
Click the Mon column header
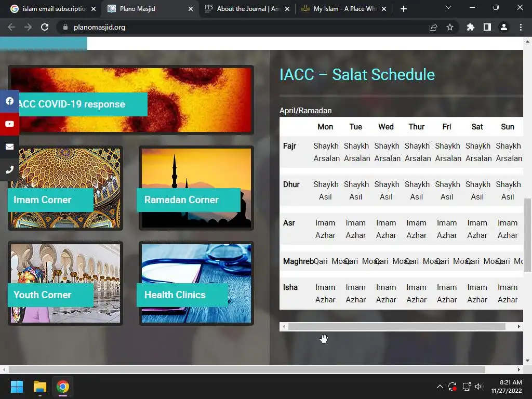tap(325, 127)
